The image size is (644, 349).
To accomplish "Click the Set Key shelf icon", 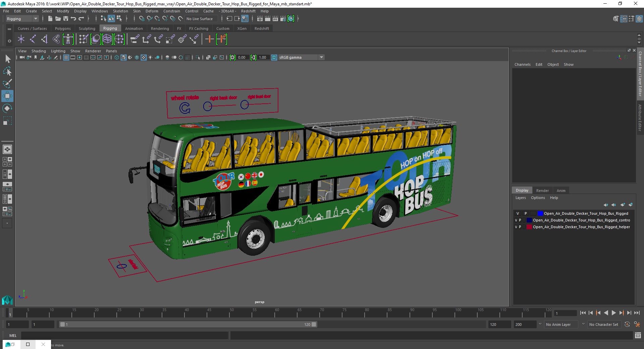I will point(209,39).
